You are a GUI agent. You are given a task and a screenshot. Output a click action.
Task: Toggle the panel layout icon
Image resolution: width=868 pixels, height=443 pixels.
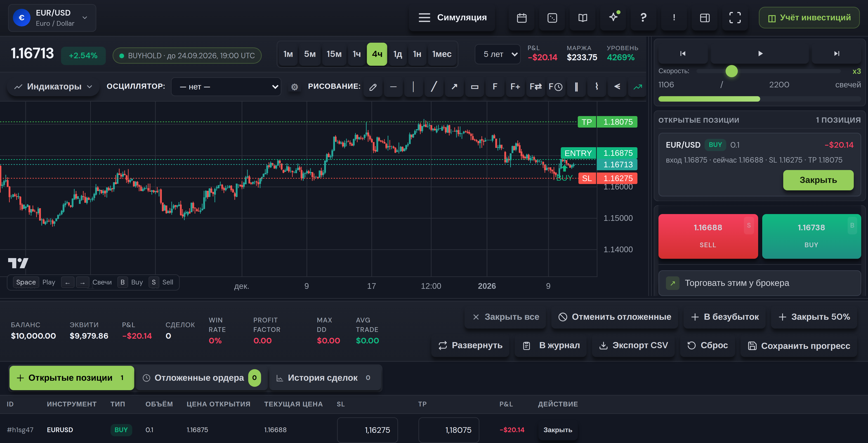click(705, 18)
